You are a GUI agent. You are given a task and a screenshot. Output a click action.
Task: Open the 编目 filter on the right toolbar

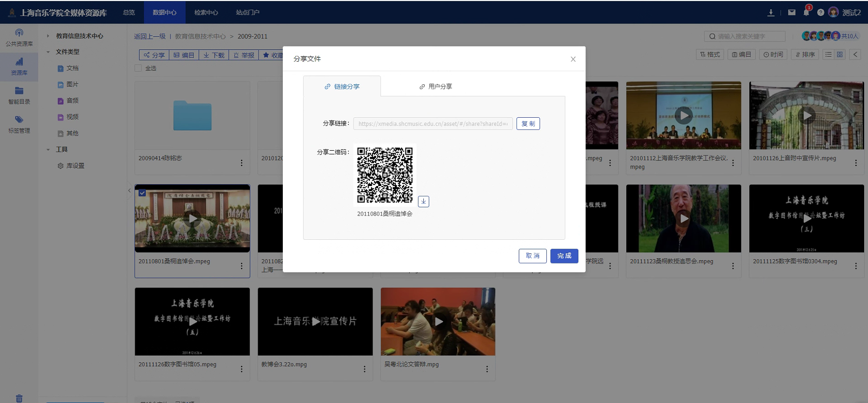[x=742, y=55]
